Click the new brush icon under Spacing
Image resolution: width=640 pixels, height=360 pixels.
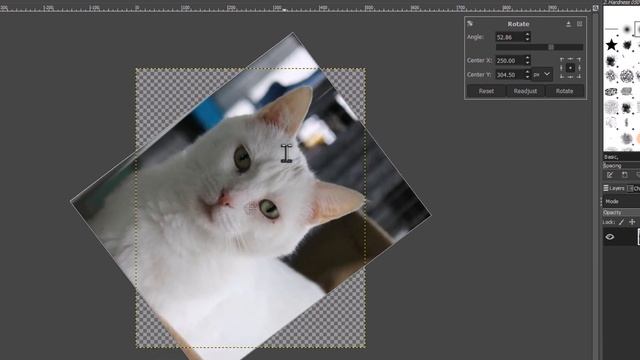pos(624,175)
